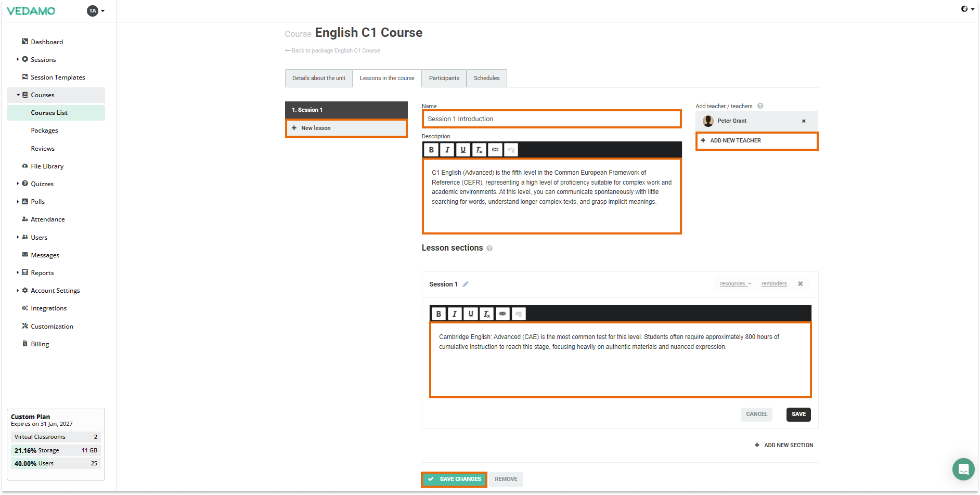Click the Session Templates icon
This screenshot has width=980, height=495.
24,77
